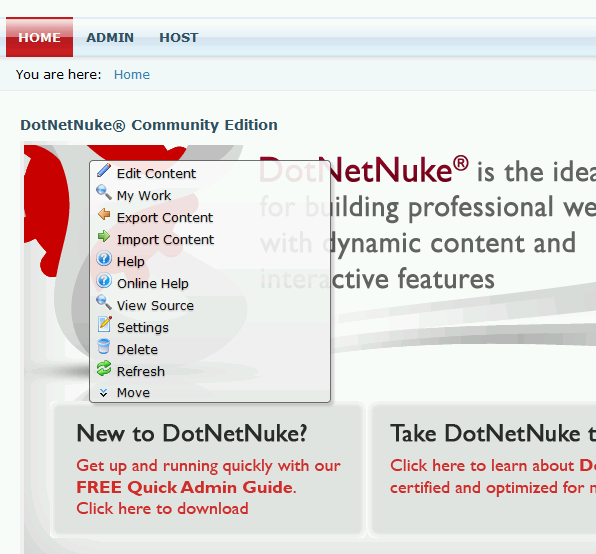
Task: Click the blue question icon beside Help
Action: [104, 259]
